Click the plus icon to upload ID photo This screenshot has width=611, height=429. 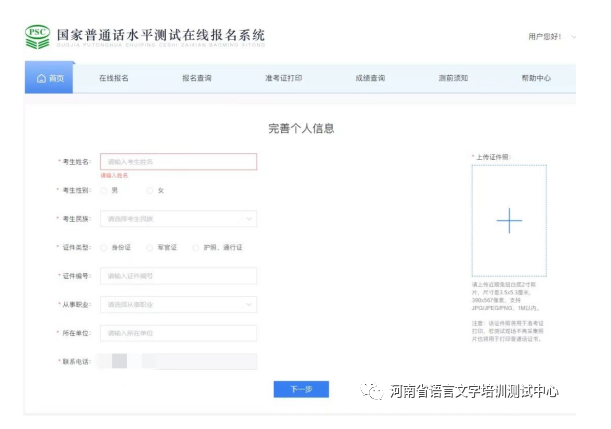pyautogui.click(x=509, y=221)
